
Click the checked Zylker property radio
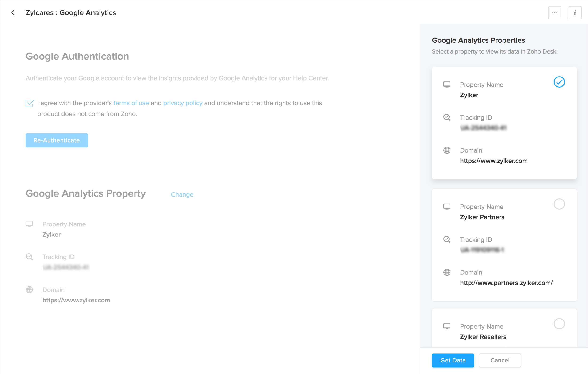coord(559,82)
